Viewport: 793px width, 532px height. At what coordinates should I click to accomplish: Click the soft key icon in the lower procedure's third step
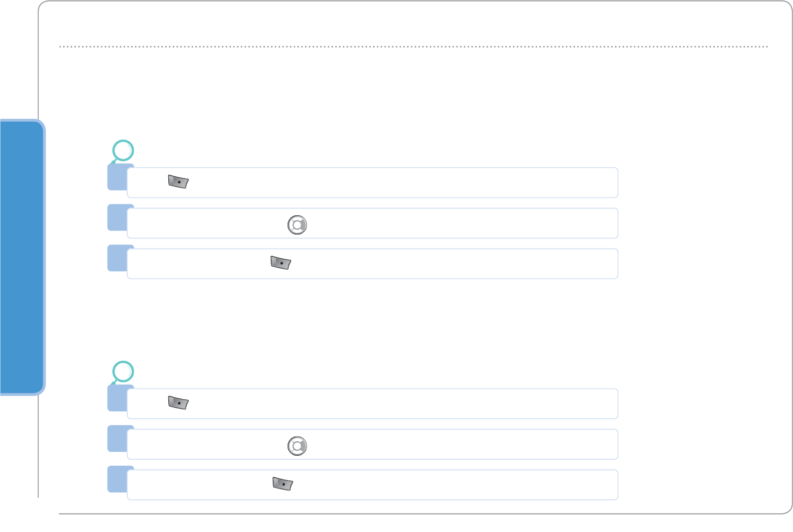pyautogui.click(x=283, y=484)
